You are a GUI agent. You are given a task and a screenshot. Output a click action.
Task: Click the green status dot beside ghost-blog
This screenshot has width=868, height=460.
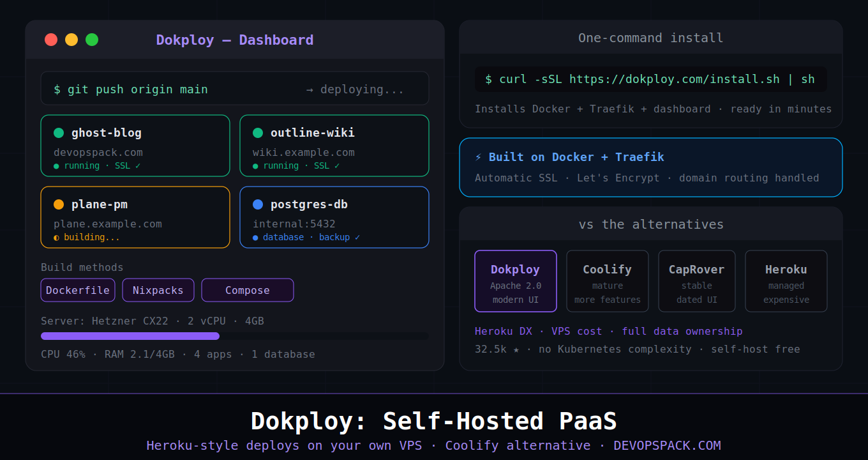[59, 133]
